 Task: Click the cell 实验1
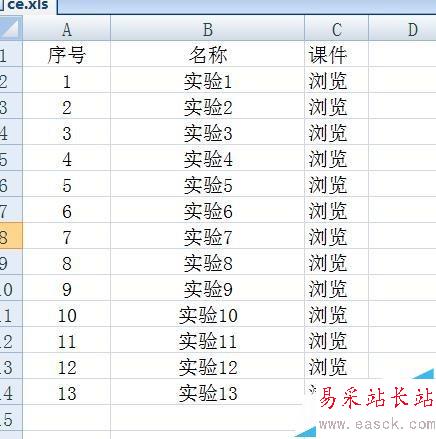click(x=207, y=81)
